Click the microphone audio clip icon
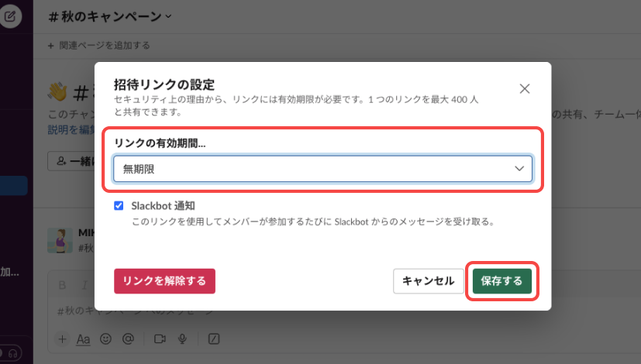641x364 pixels. click(x=183, y=338)
